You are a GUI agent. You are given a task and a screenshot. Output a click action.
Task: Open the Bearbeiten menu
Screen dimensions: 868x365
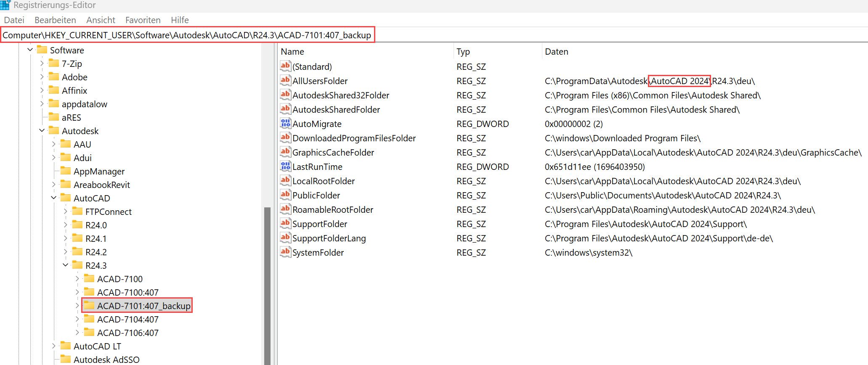[55, 20]
